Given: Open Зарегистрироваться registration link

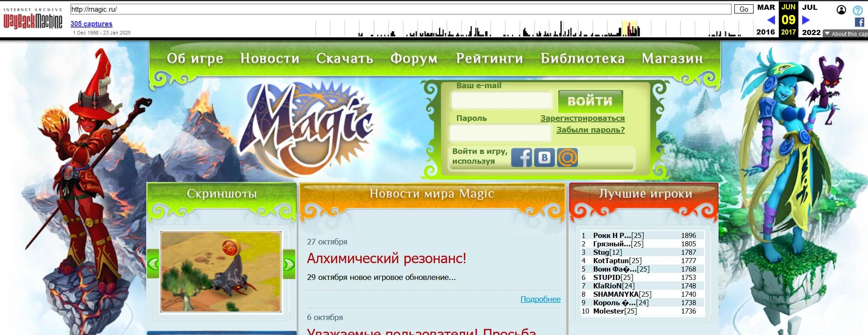Looking at the screenshot, I should click(x=583, y=118).
